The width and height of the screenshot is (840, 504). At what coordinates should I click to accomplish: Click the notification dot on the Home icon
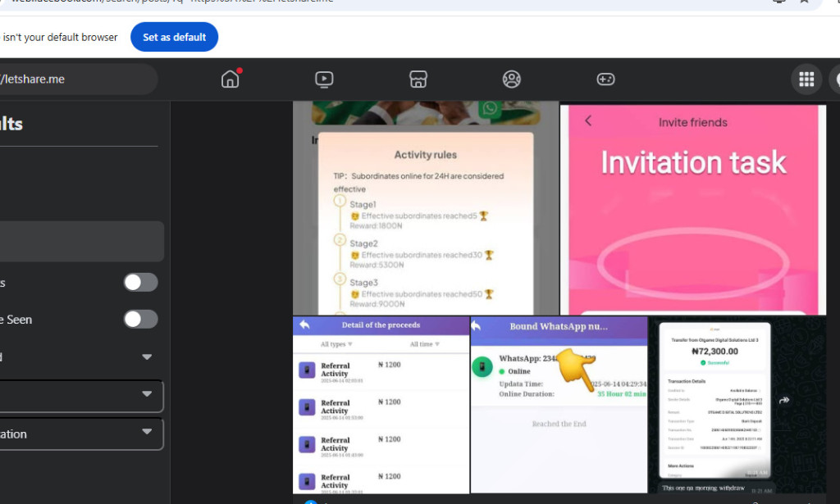coord(238,70)
